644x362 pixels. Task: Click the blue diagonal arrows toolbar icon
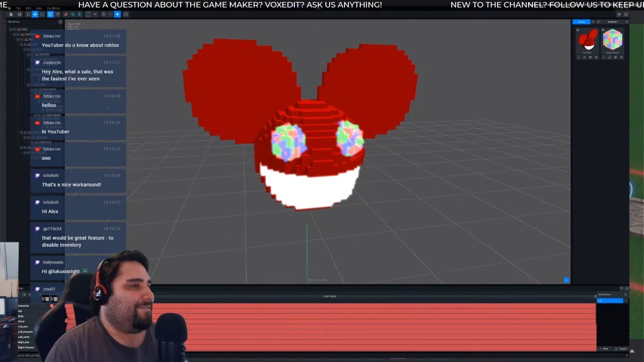pyautogui.click(x=79, y=15)
